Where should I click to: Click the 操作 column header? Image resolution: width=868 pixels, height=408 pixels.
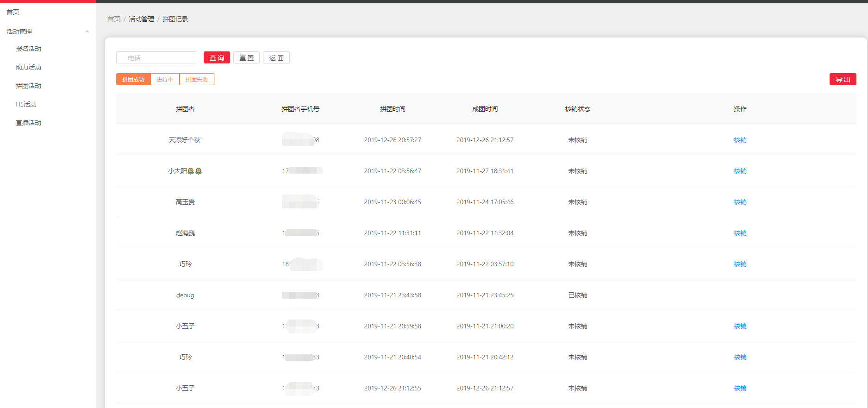coord(740,109)
